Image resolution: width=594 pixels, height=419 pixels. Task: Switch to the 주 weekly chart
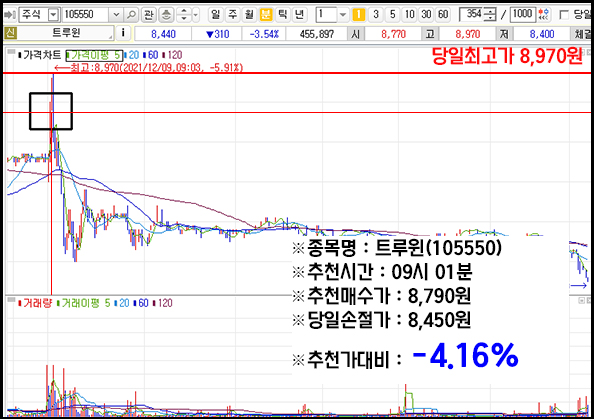(x=232, y=15)
